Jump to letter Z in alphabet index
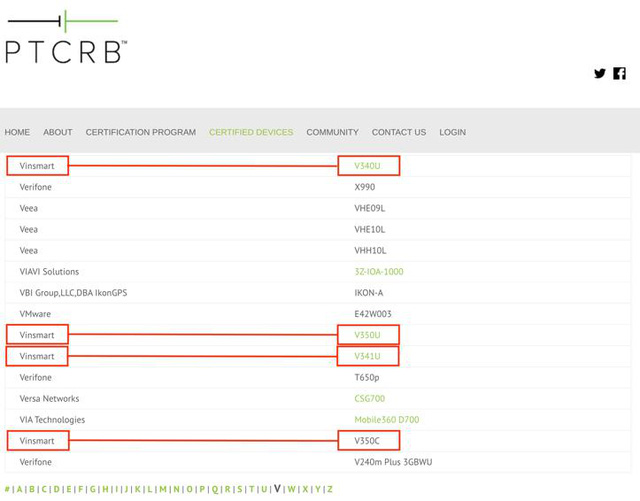This screenshot has height=501, width=640. (x=330, y=489)
